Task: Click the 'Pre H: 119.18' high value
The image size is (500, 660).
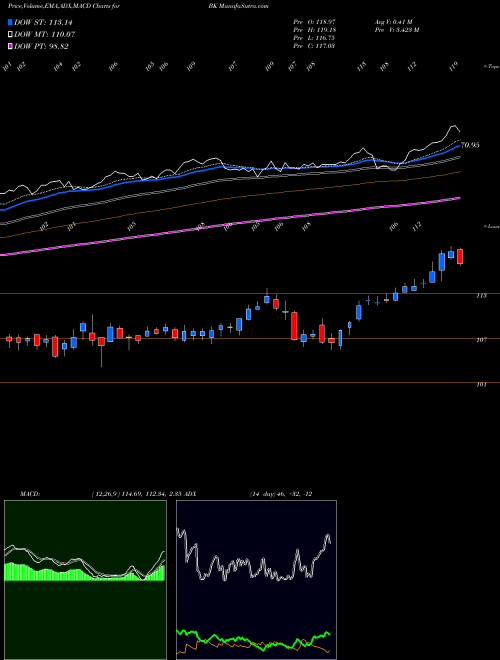Action: pos(314,30)
